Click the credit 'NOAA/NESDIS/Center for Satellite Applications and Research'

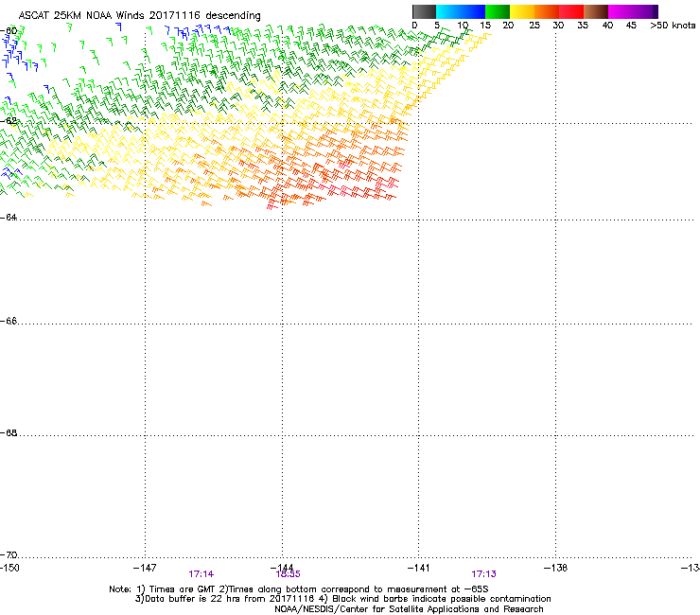tap(409, 609)
